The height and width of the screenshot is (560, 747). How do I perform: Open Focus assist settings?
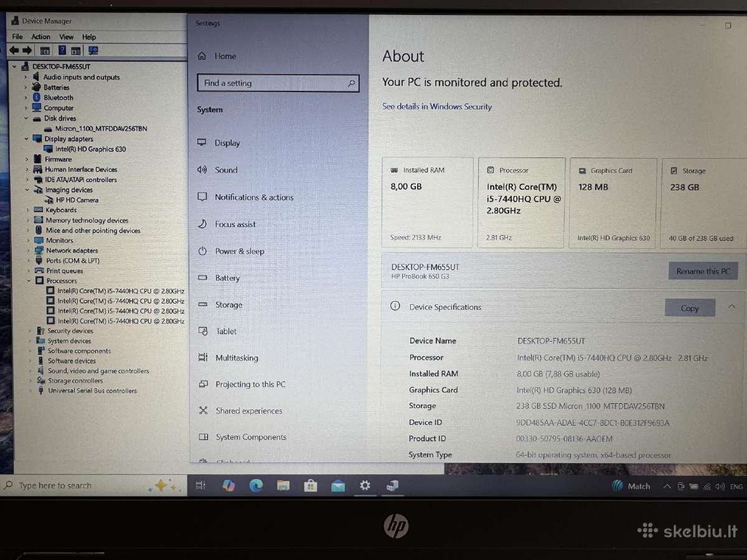point(235,224)
